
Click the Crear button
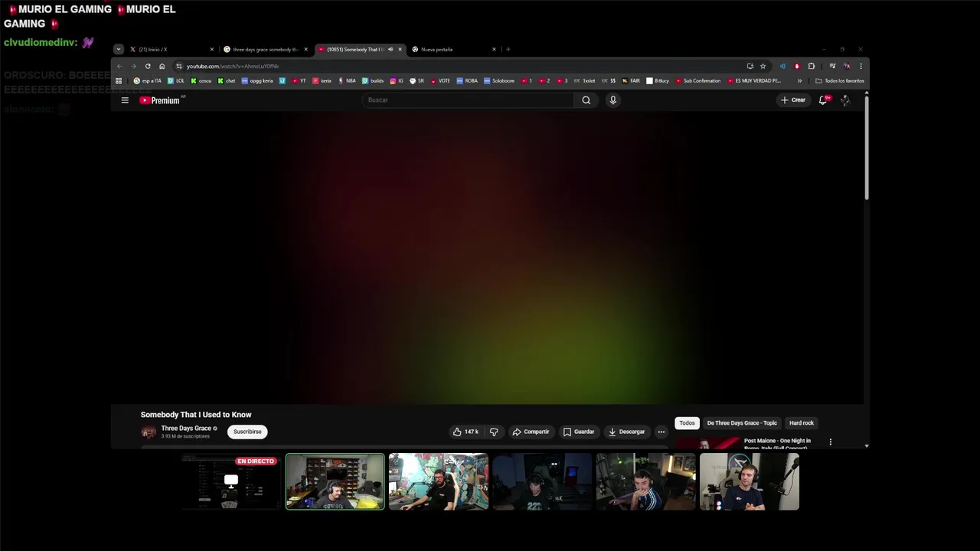[792, 100]
